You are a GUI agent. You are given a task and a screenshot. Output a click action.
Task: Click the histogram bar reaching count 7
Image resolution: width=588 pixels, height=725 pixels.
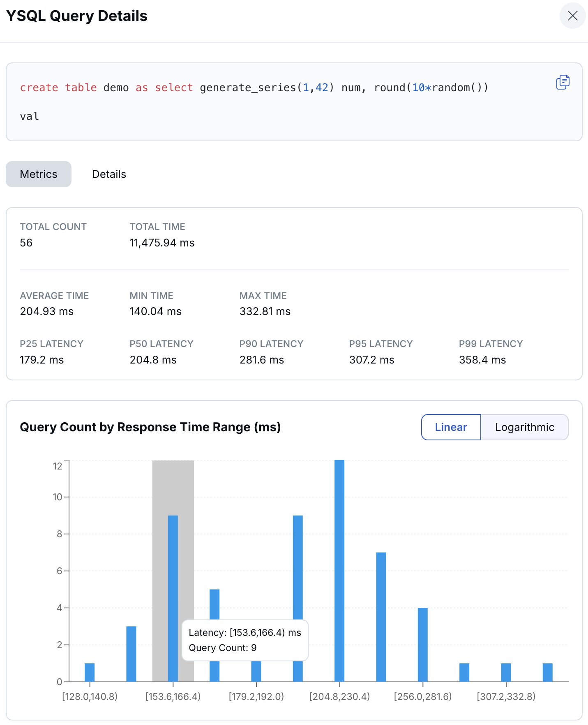tap(381, 616)
